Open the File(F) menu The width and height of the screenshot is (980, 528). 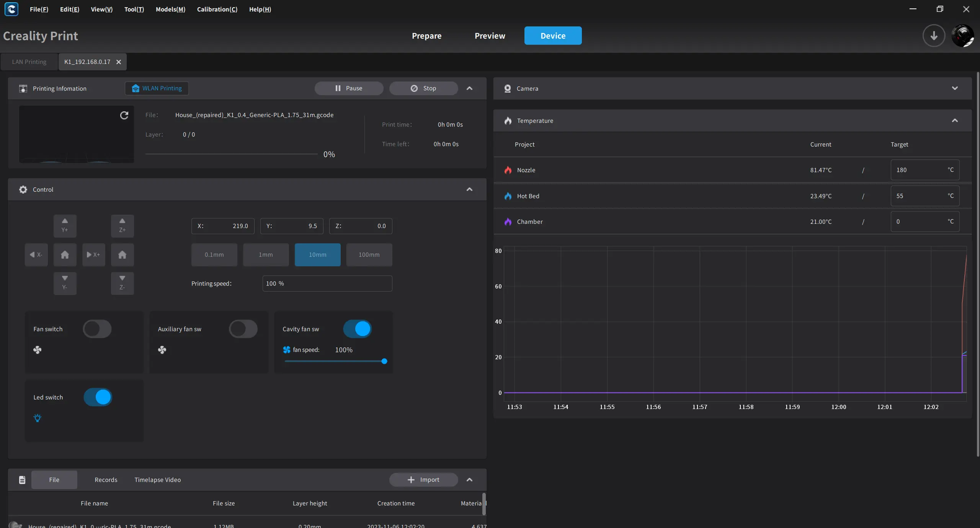[39, 9]
